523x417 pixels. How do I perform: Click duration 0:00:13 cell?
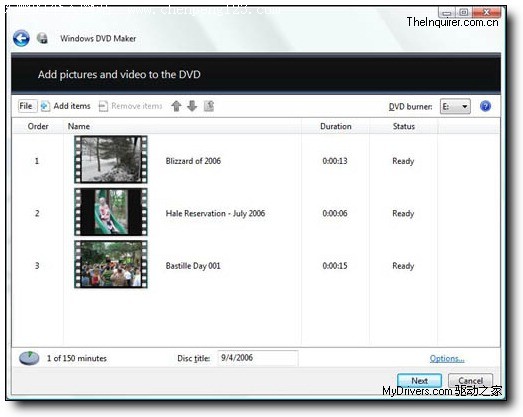click(335, 161)
